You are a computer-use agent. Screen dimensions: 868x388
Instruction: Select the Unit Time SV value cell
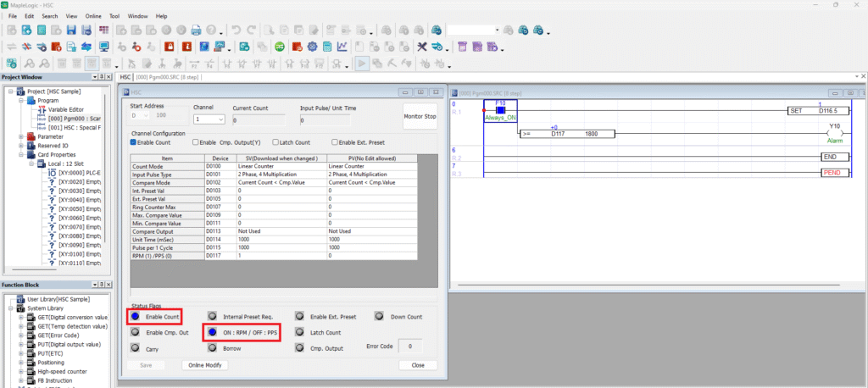281,238
